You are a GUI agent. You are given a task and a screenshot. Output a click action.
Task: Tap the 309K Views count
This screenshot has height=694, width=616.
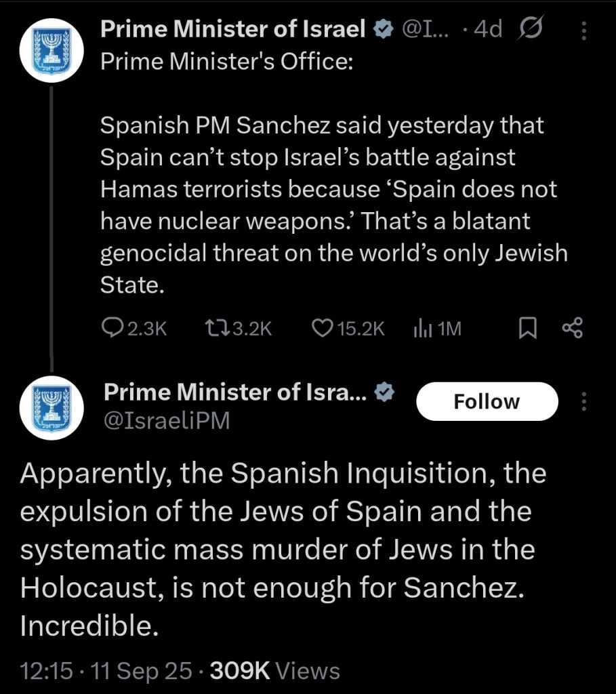click(x=275, y=671)
